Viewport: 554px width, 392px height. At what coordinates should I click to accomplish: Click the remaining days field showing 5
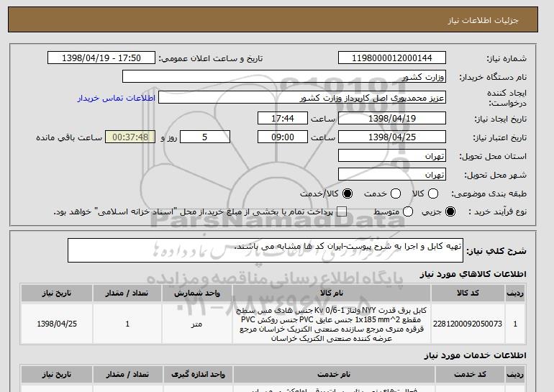point(205,137)
